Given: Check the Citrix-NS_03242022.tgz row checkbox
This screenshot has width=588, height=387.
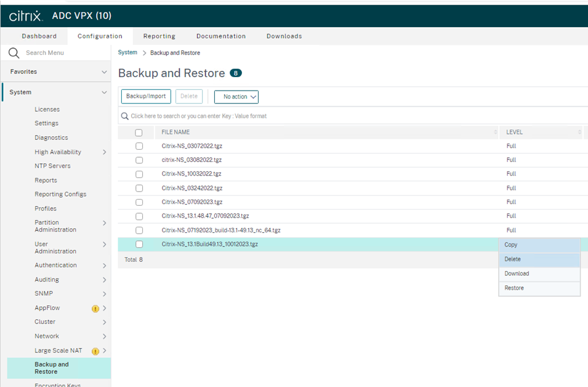Looking at the screenshot, I should (x=139, y=188).
